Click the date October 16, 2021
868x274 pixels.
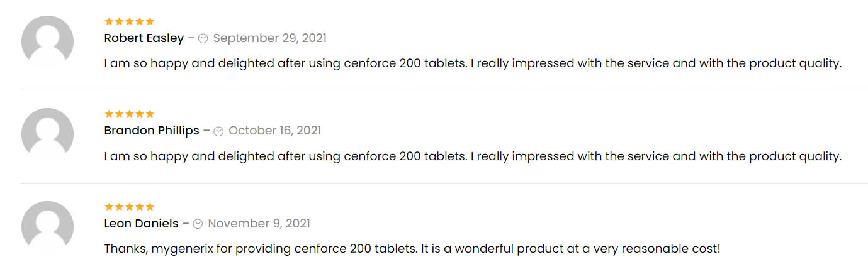(275, 131)
